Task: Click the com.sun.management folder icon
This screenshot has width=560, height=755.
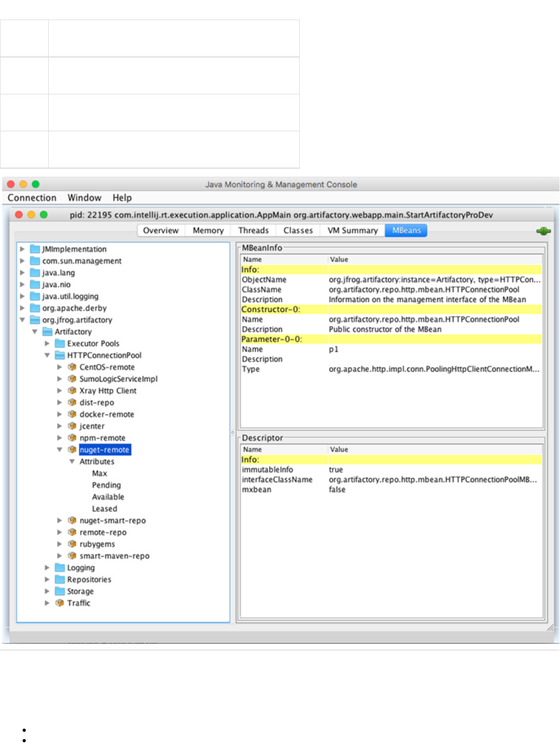Action: [x=35, y=261]
